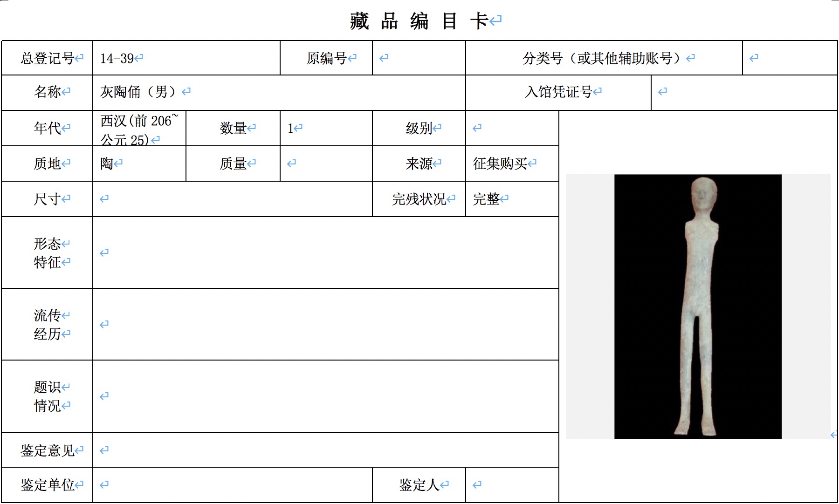Image resolution: width=839 pixels, height=504 pixels.
Task: Click the value 14-39
Action: coord(117,58)
